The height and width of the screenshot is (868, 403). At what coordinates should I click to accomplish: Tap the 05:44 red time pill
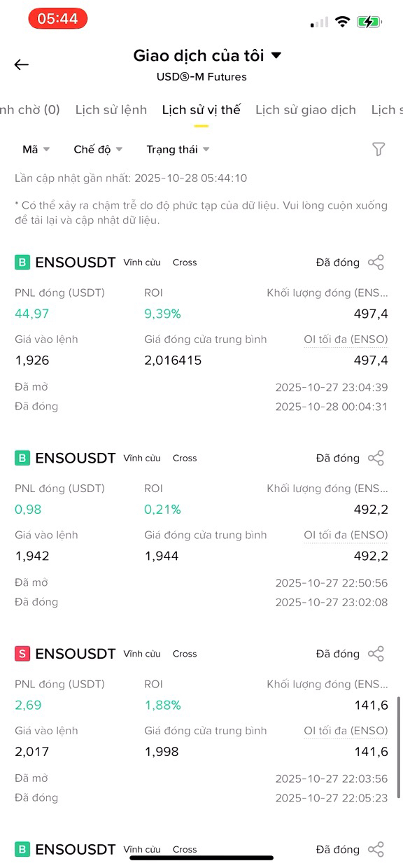pyautogui.click(x=58, y=19)
